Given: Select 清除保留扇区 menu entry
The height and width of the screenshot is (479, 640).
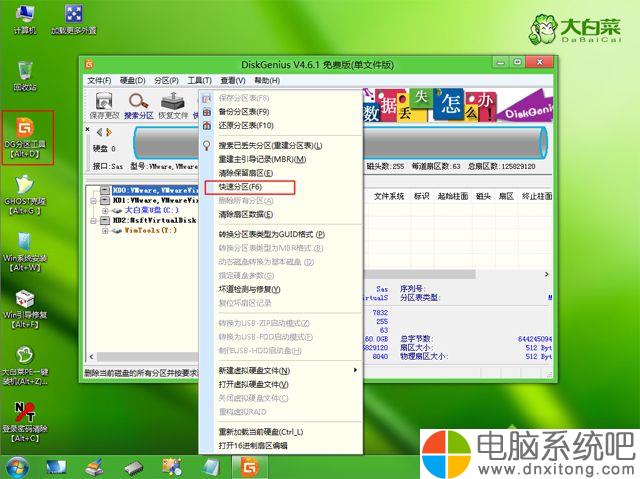Looking at the screenshot, I should (x=281, y=173).
